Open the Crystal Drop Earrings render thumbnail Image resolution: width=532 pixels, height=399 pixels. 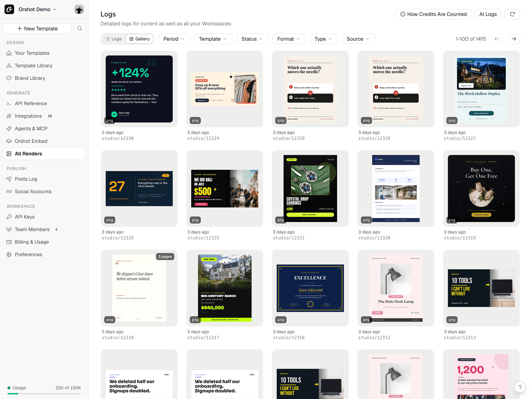pyautogui.click(x=310, y=189)
